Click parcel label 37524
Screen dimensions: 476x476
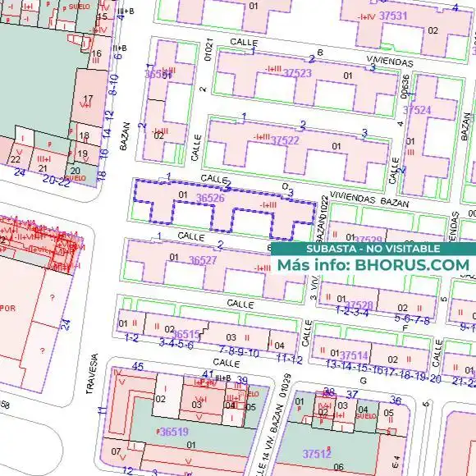point(417,110)
